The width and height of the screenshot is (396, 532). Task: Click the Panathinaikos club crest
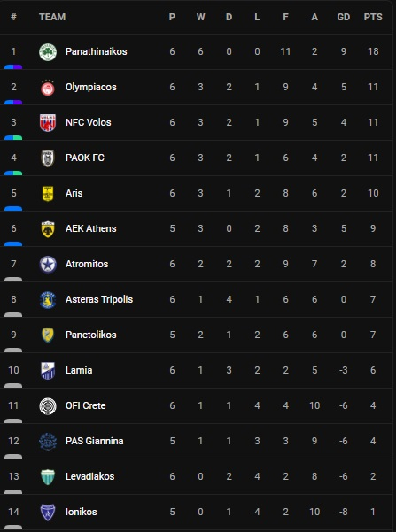pyautogui.click(x=48, y=52)
